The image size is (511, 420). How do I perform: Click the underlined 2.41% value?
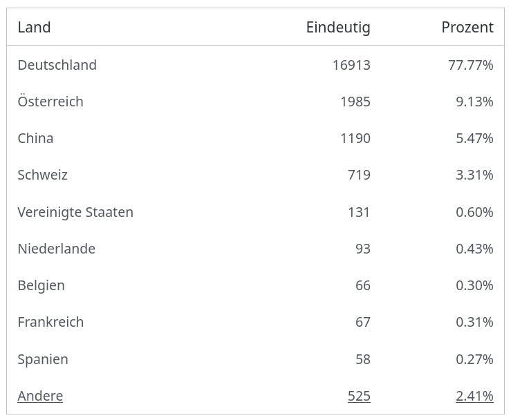coord(474,396)
